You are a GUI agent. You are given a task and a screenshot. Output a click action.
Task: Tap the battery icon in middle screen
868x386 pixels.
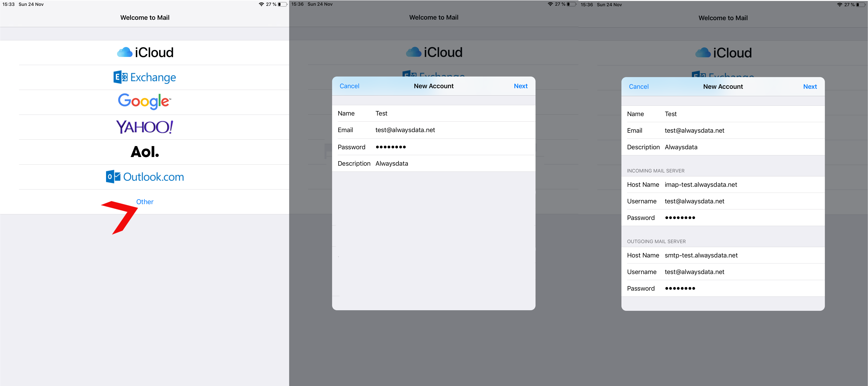572,4
